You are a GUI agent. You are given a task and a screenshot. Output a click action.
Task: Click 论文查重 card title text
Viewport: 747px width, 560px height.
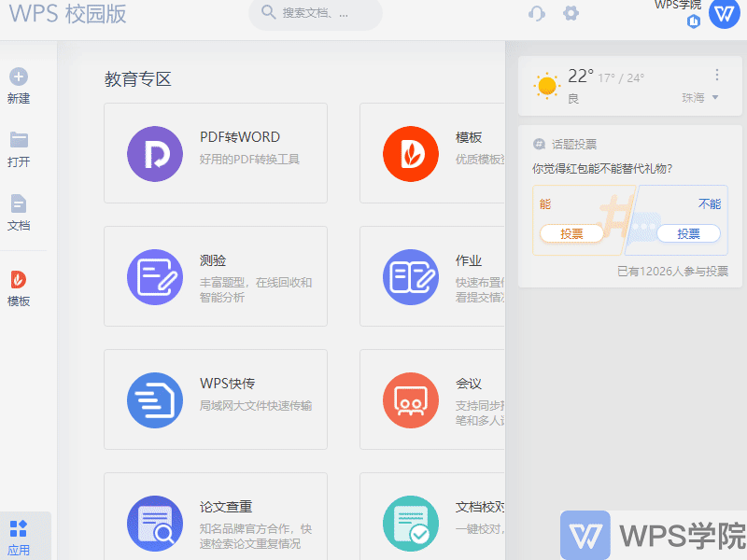tap(226, 507)
